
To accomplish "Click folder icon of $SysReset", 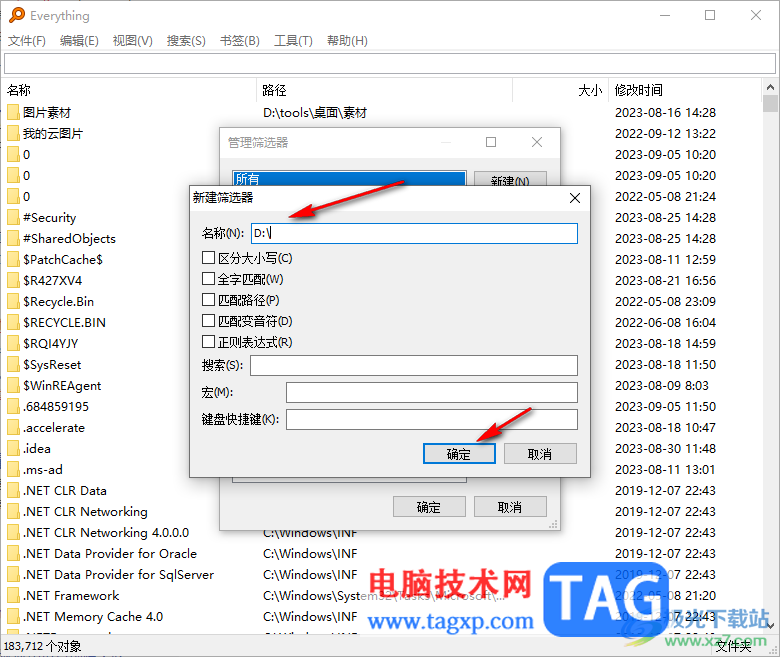I will 13,365.
